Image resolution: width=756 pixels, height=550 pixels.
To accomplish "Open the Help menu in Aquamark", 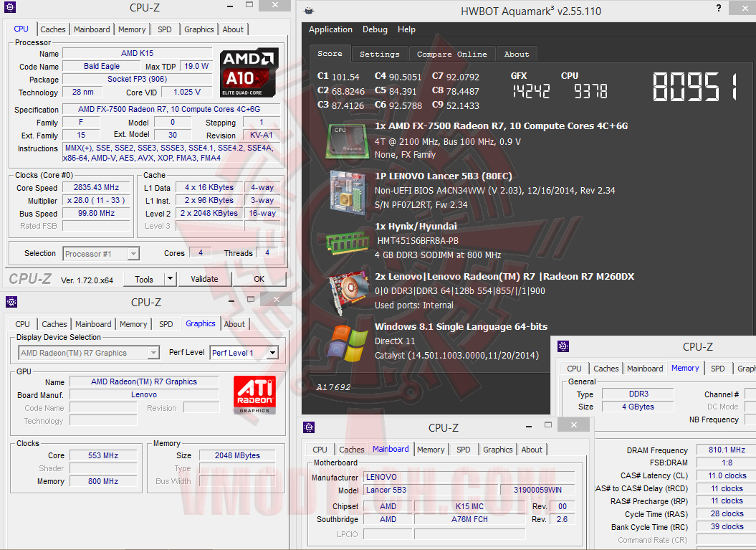I will click(x=406, y=29).
